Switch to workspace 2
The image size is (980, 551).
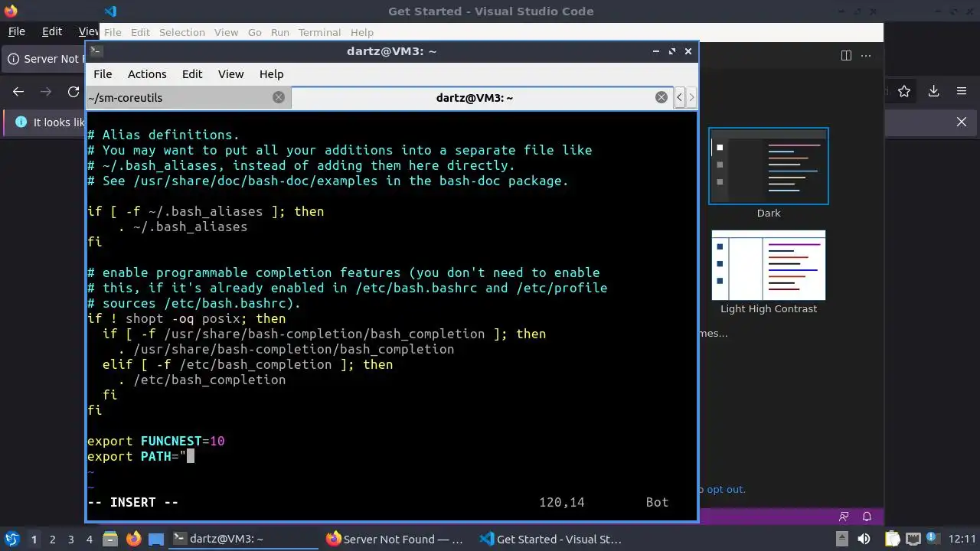(x=53, y=540)
